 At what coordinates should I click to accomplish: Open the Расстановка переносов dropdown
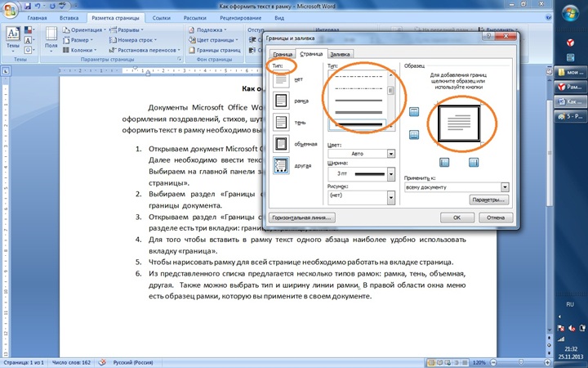pos(145,50)
